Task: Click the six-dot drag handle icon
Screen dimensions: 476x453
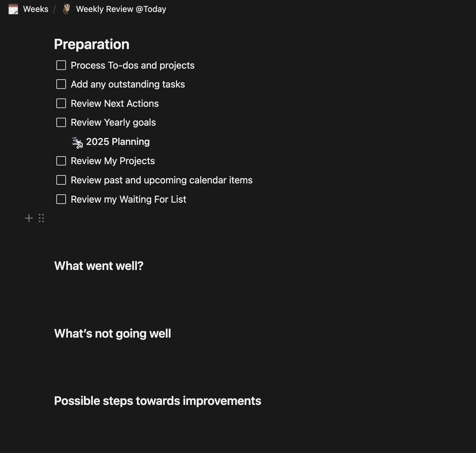Action: pos(41,218)
